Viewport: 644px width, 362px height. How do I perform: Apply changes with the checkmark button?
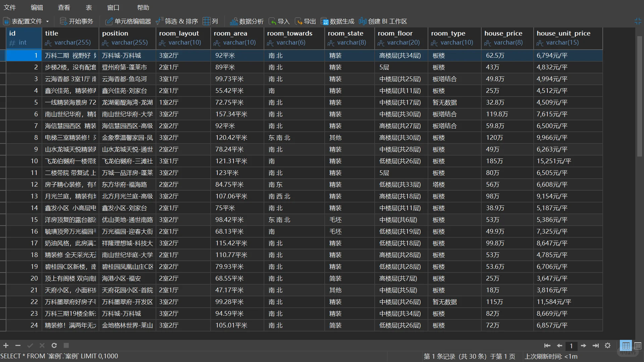click(30, 346)
